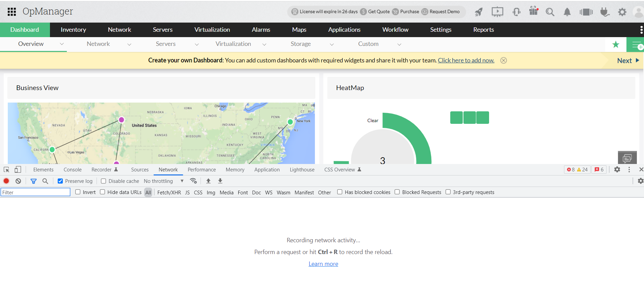Click the Learn more link
Screen dimensions: 644x304
[x=323, y=264]
